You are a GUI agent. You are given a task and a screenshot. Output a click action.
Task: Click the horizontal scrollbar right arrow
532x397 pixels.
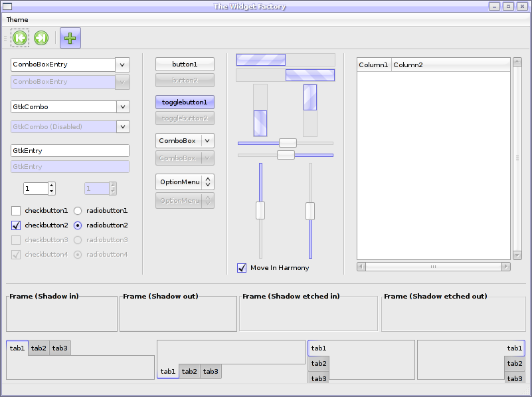coord(506,267)
